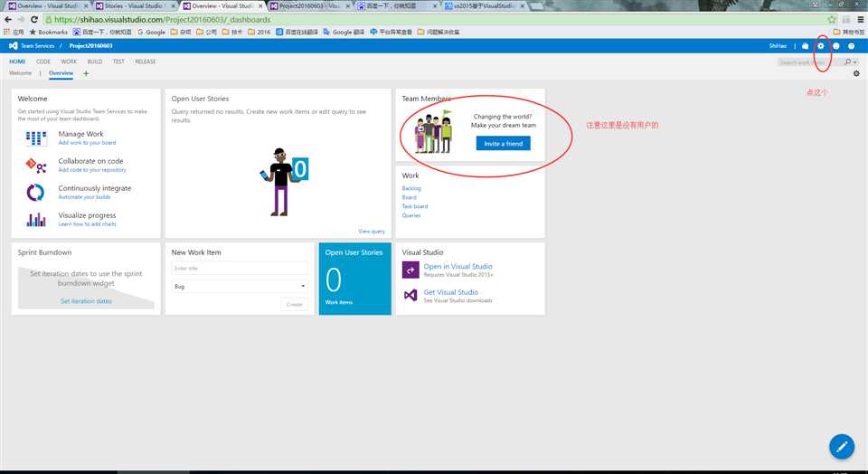Add a new dashboard with plus icon
Image resolution: width=868 pixels, height=474 pixels.
86,73
